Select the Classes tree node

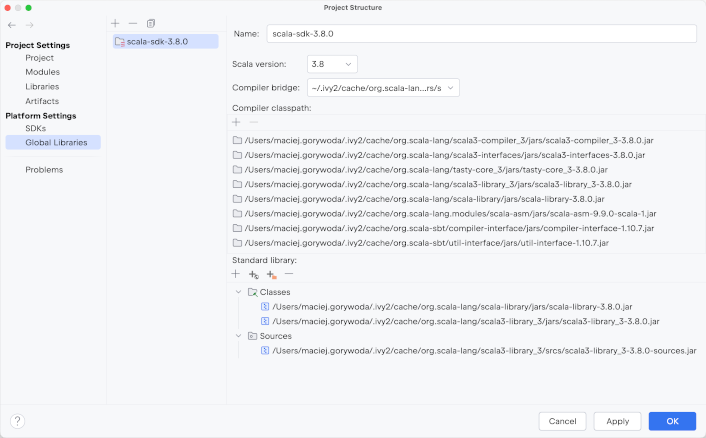coord(275,292)
